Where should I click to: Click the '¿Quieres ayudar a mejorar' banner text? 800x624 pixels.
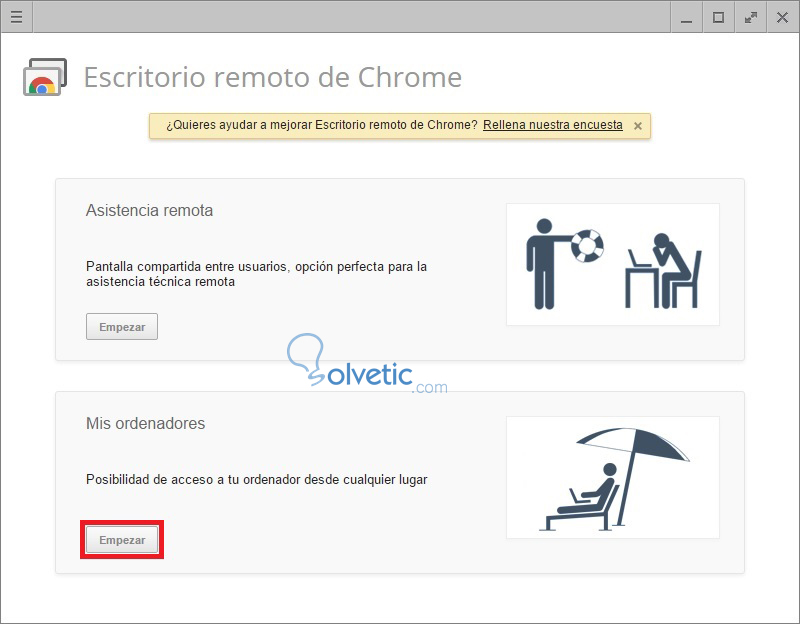click(322, 125)
